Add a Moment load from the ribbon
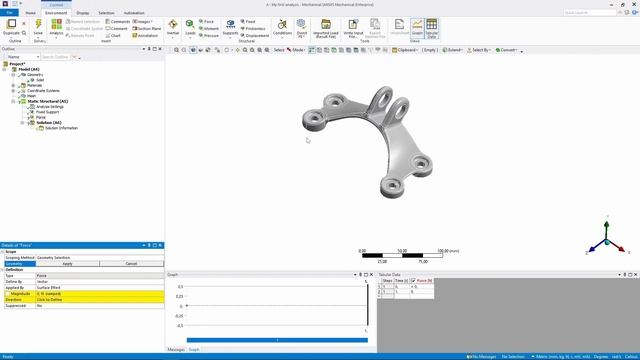The height and width of the screenshot is (360, 640). pyautogui.click(x=209, y=29)
